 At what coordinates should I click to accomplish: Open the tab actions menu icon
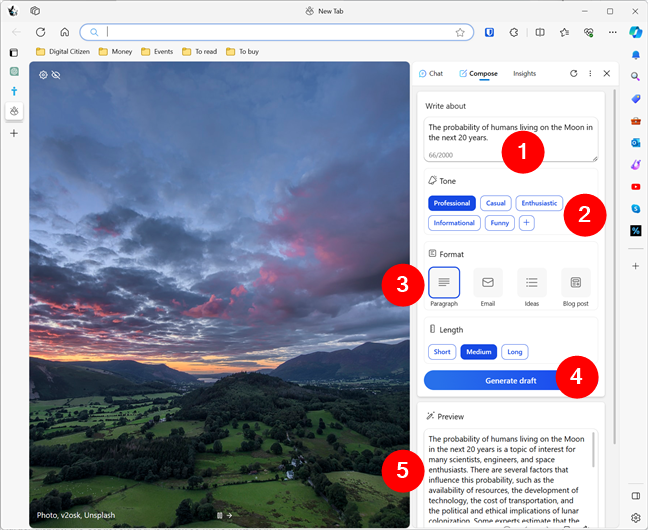[x=14, y=53]
